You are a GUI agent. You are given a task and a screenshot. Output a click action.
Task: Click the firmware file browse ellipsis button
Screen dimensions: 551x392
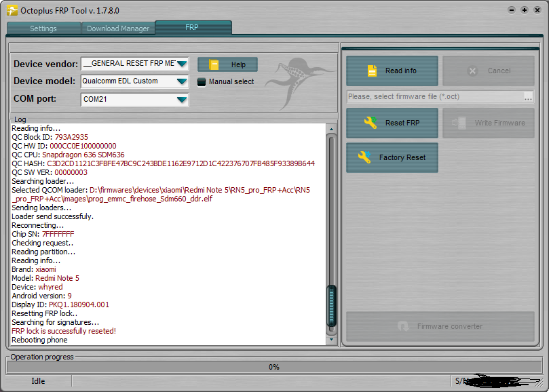(x=528, y=97)
